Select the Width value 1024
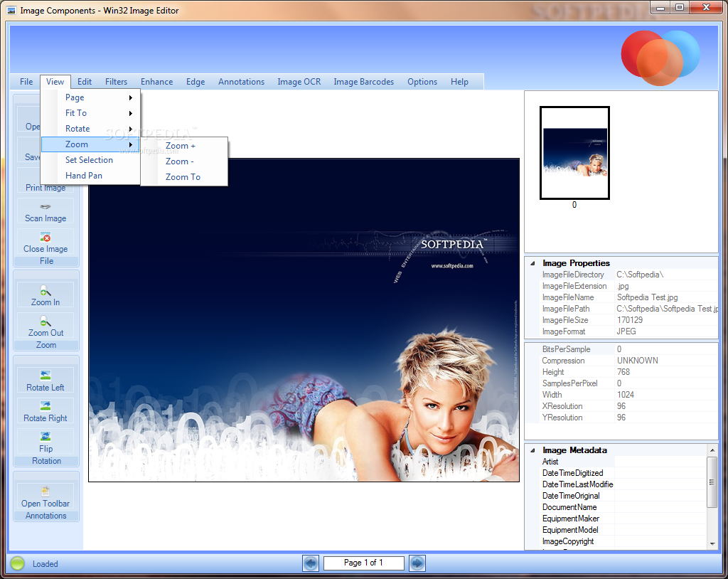 625,395
